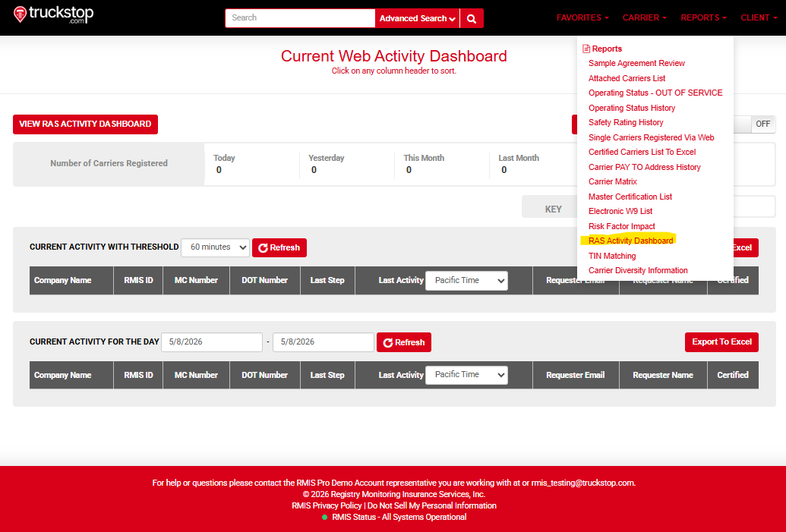
Task: Open the Attached Carriers List report
Action: [627, 78]
